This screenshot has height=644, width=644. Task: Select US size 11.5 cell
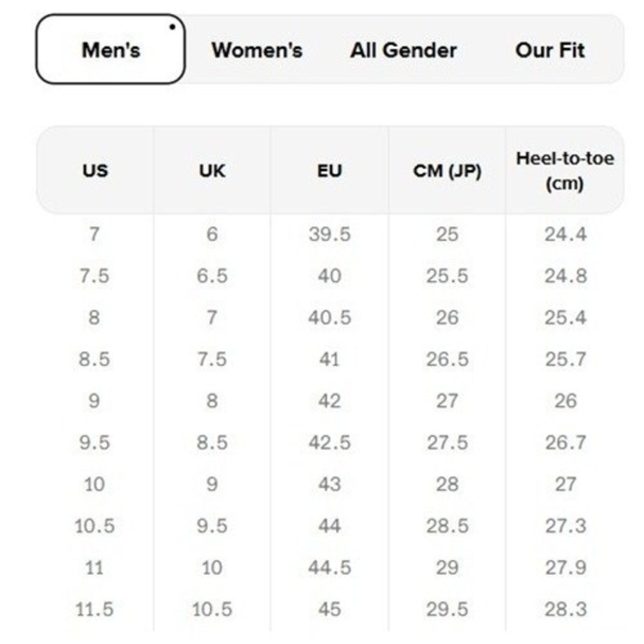point(95,609)
